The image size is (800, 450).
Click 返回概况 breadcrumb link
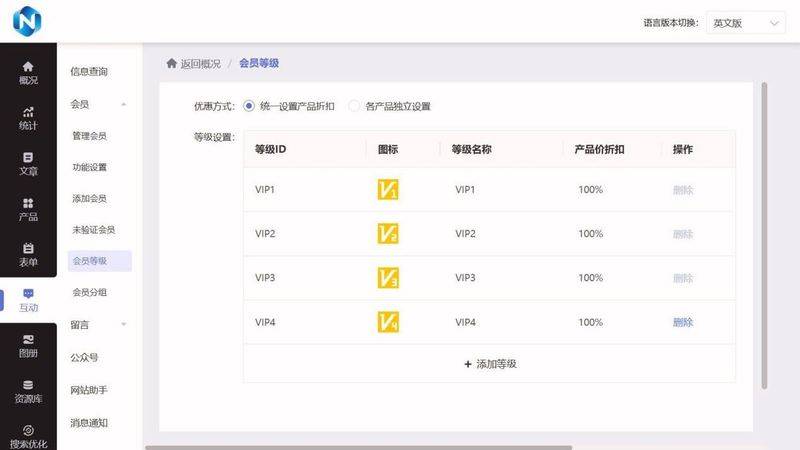(201, 64)
